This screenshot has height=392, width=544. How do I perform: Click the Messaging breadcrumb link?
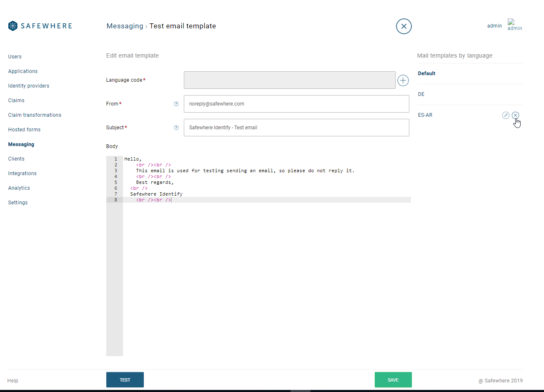pos(125,26)
